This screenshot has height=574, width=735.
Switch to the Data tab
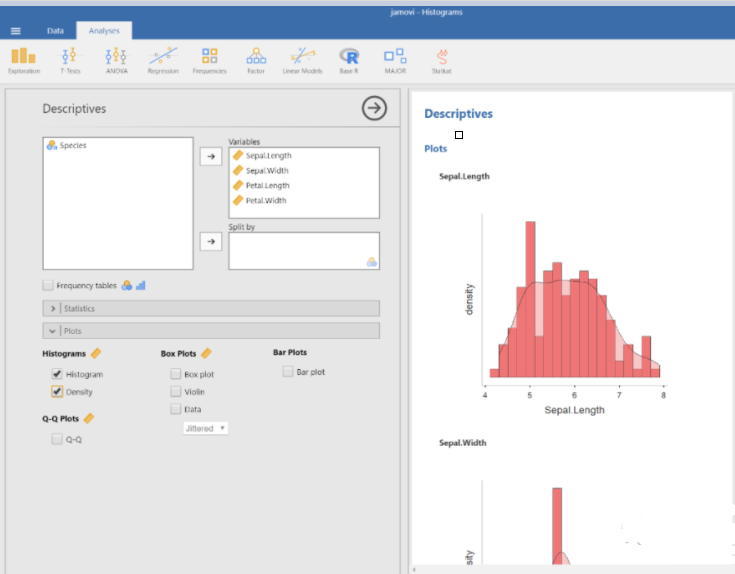click(x=55, y=31)
